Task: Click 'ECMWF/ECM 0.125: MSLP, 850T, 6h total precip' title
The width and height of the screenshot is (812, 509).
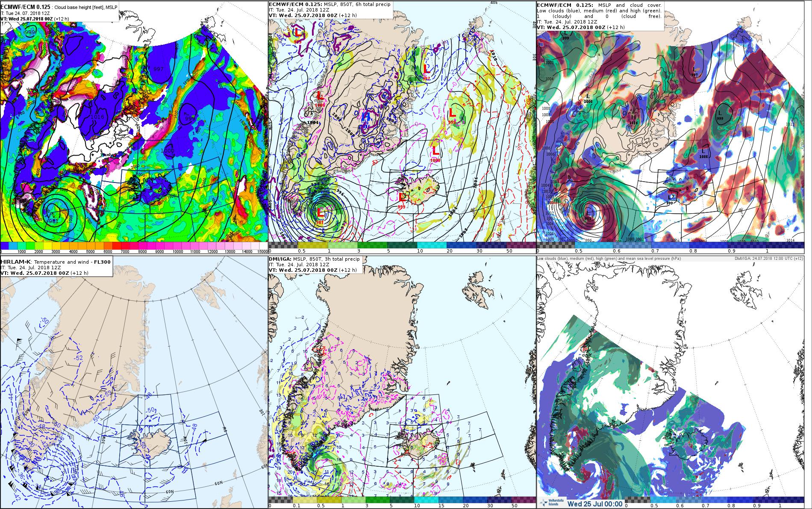Action: [330, 4]
